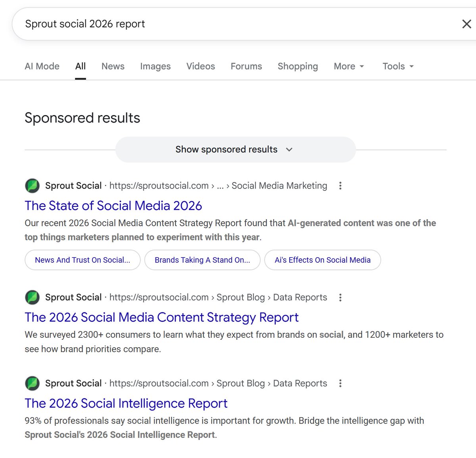Switch to the Images tab
476x458 pixels.
pyautogui.click(x=155, y=66)
